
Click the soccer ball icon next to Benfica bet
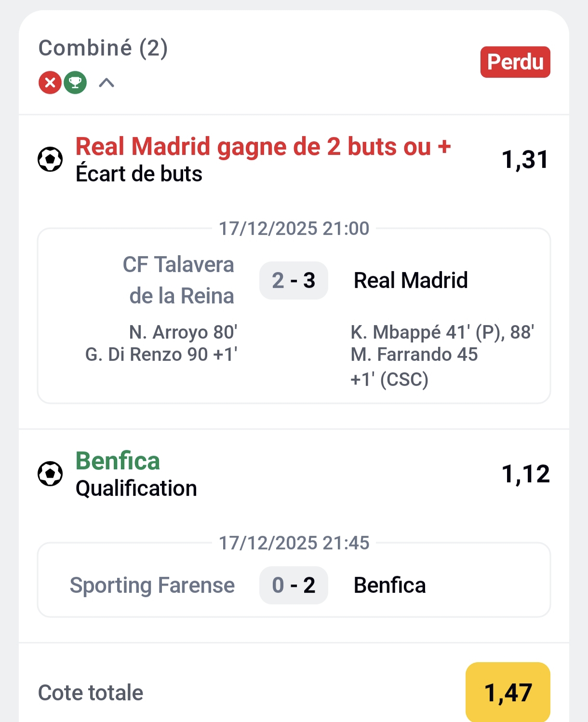coord(49,474)
